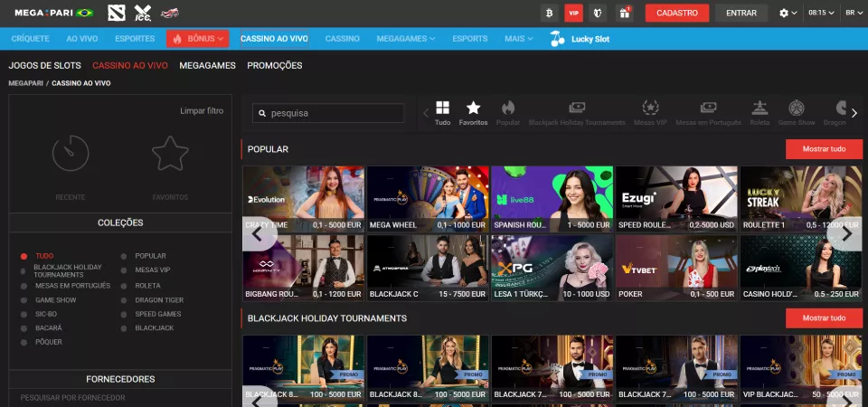868x407 pixels.
Task: Expand the Bônus dropdown menu
Action: click(x=197, y=39)
